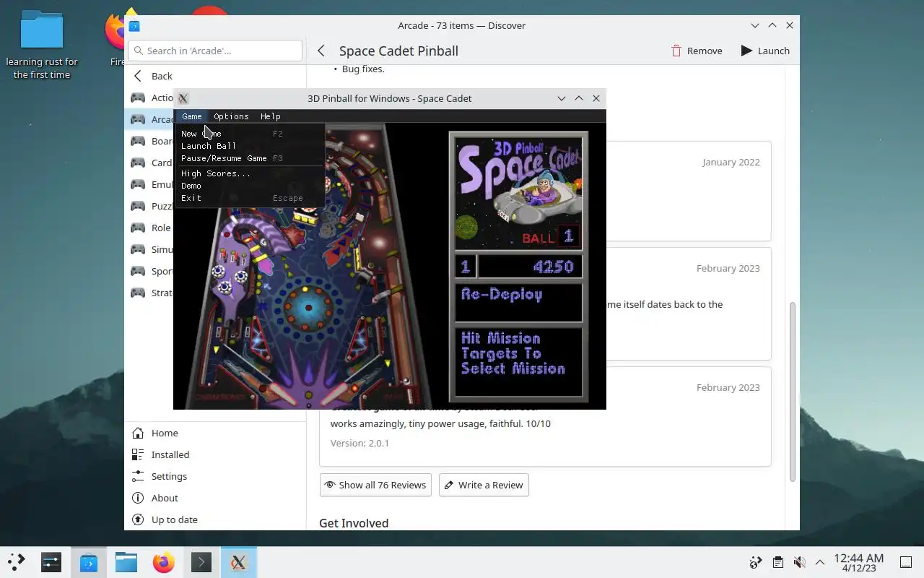The width and height of the screenshot is (924, 578).
Task: Click the score display 4250
Action: (x=530, y=267)
